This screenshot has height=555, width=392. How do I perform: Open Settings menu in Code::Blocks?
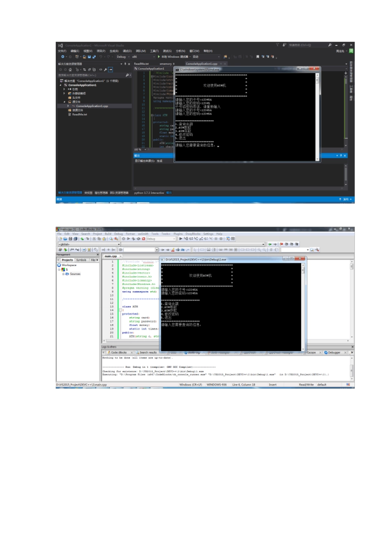click(x=208, y=234)
